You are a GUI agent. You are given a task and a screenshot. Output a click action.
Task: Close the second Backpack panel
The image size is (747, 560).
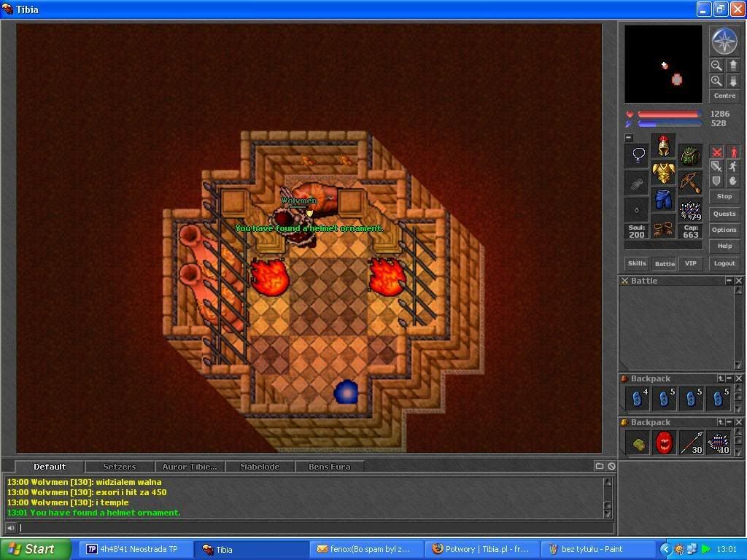click(x=738, y=422)
